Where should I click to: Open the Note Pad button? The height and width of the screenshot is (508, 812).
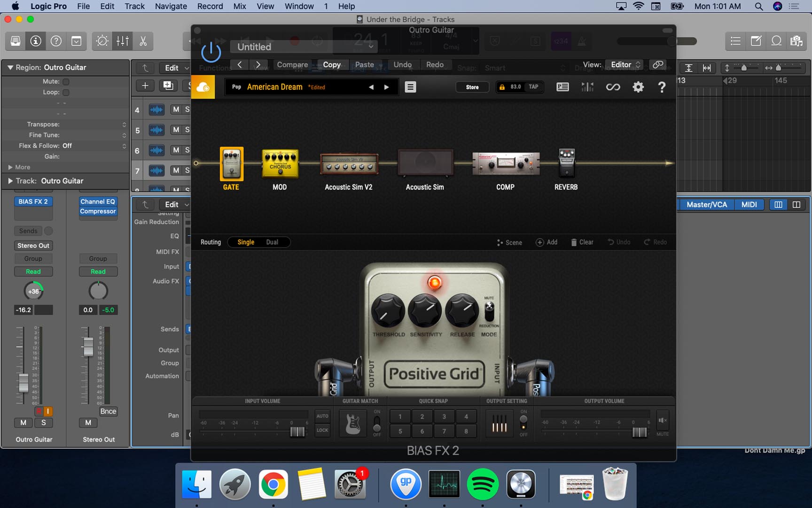point(756,41)
